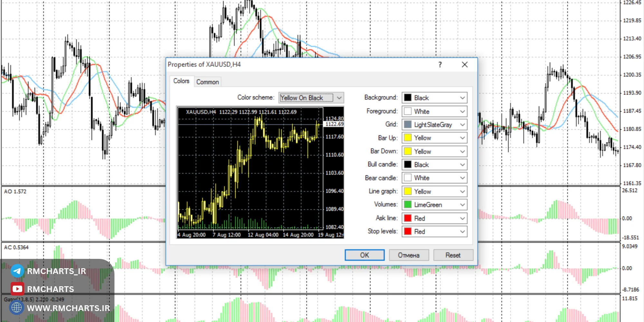Click the red Ask line color swatch
644x322 pixels.
click(408, 218)
